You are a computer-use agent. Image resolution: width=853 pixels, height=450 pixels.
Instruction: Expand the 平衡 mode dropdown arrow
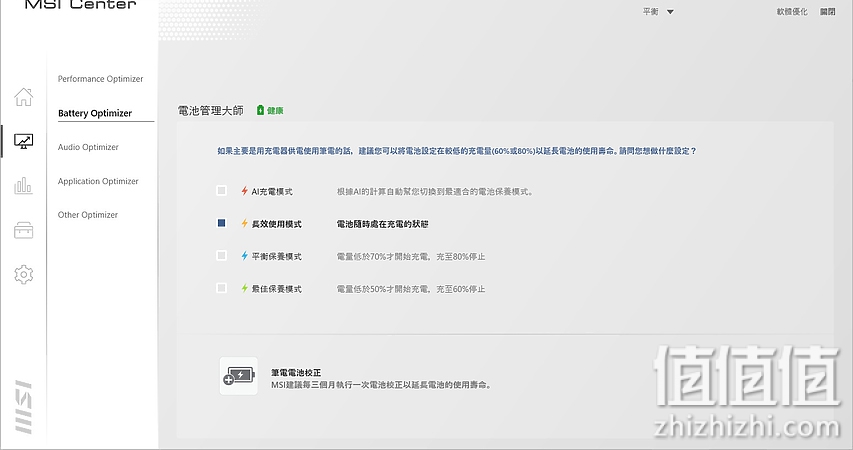(670, 12)
